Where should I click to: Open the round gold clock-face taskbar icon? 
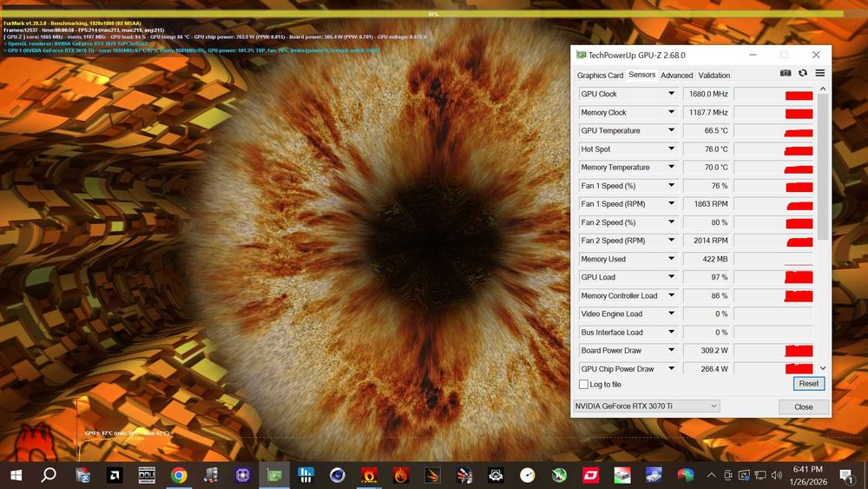528,475
